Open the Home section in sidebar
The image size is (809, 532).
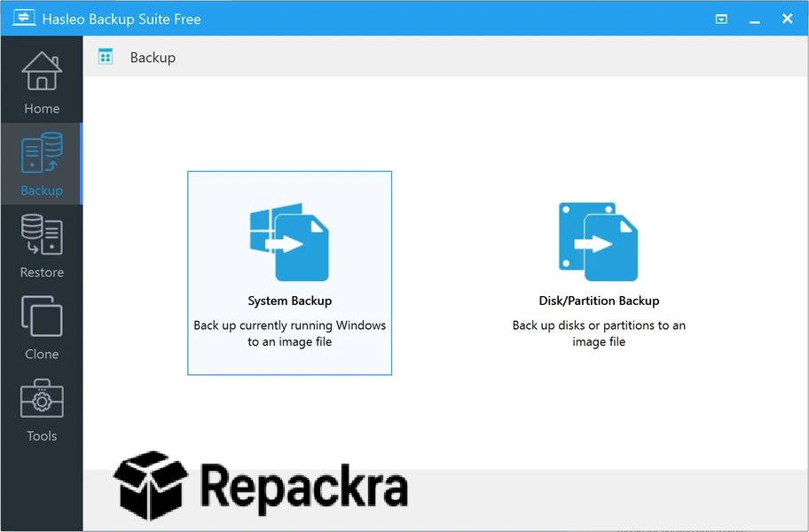(x=42, y=82)
